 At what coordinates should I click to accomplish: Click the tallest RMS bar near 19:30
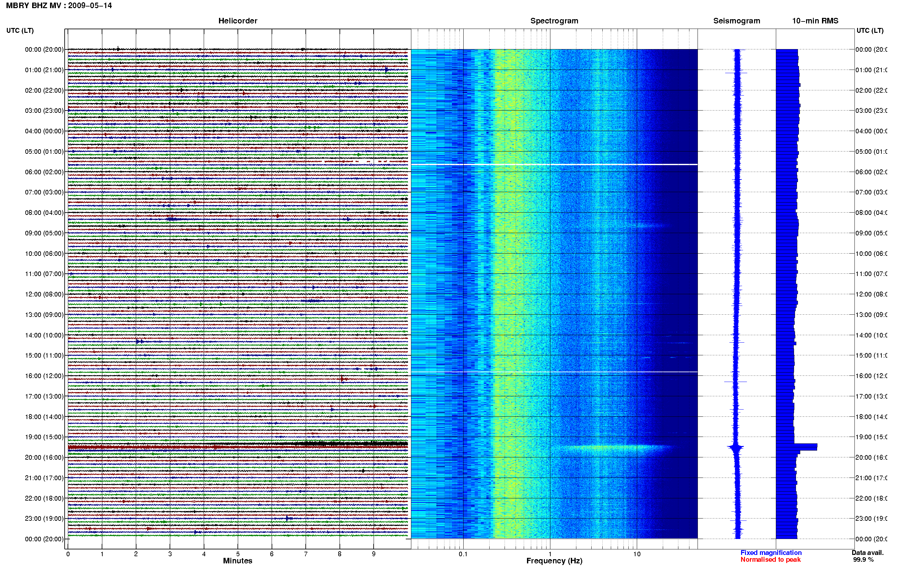(x=796, y=447)
